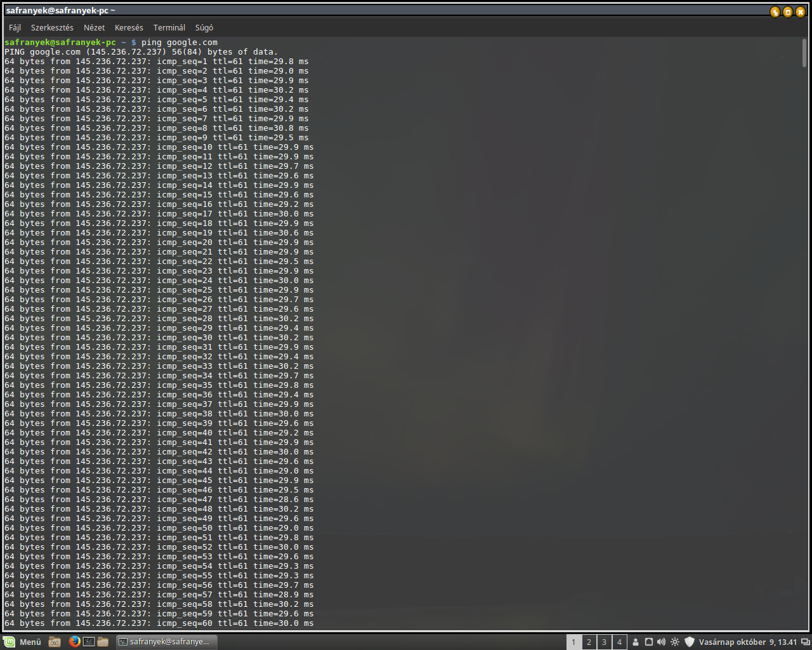Screen dimensions: 812x650
Task: Switch to workspace 4
Action: click(619, 642)
